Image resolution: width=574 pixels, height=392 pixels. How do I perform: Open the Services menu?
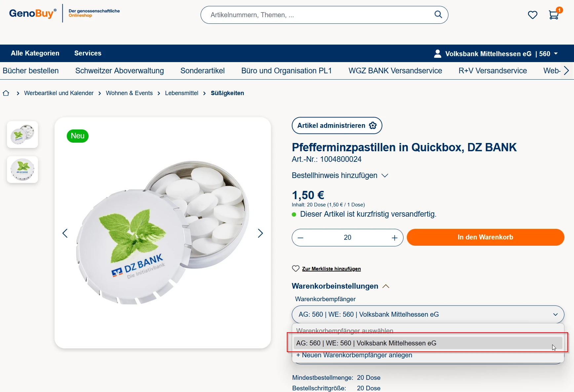click(x=88, y=53)
